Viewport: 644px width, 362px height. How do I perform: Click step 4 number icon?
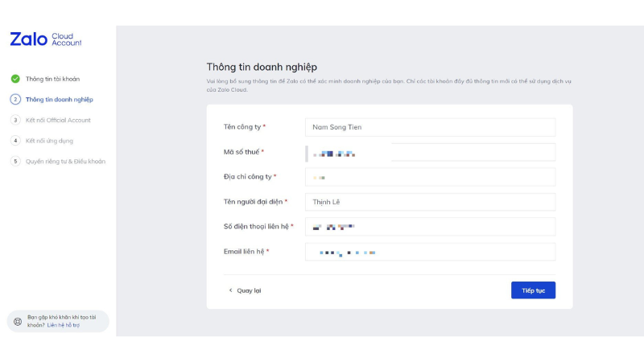click(15, 141)
